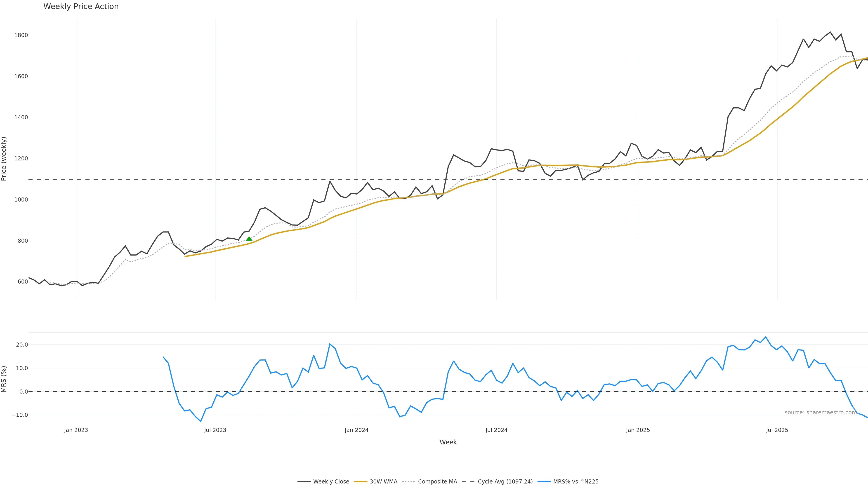This screenshot has height=488, width=868.
Task: Click the MRS (%) y-axis title
Action: pyautogui.click(x=4, y=379)
